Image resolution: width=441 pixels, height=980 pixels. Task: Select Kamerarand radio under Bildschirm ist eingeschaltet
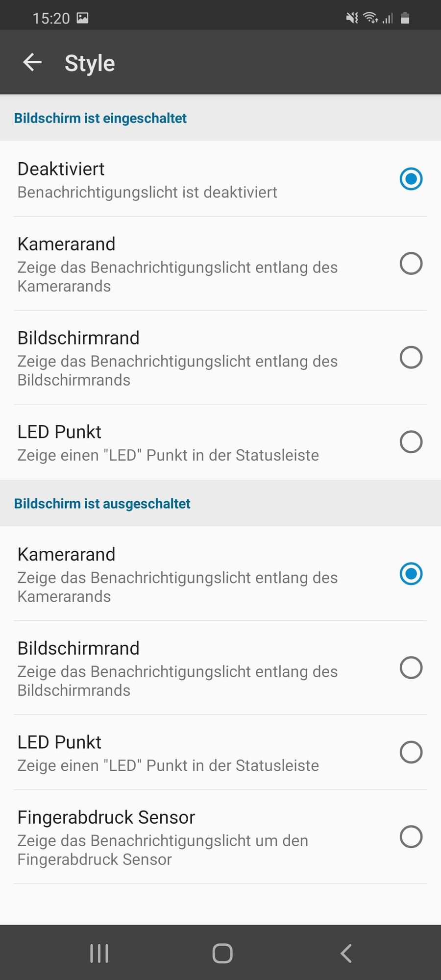coord(411,264)
